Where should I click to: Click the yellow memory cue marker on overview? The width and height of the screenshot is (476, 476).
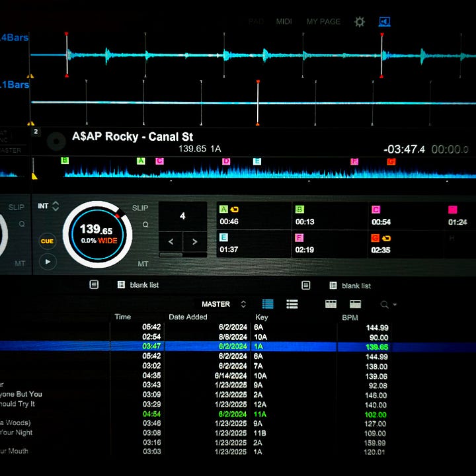tap(34, 176)
